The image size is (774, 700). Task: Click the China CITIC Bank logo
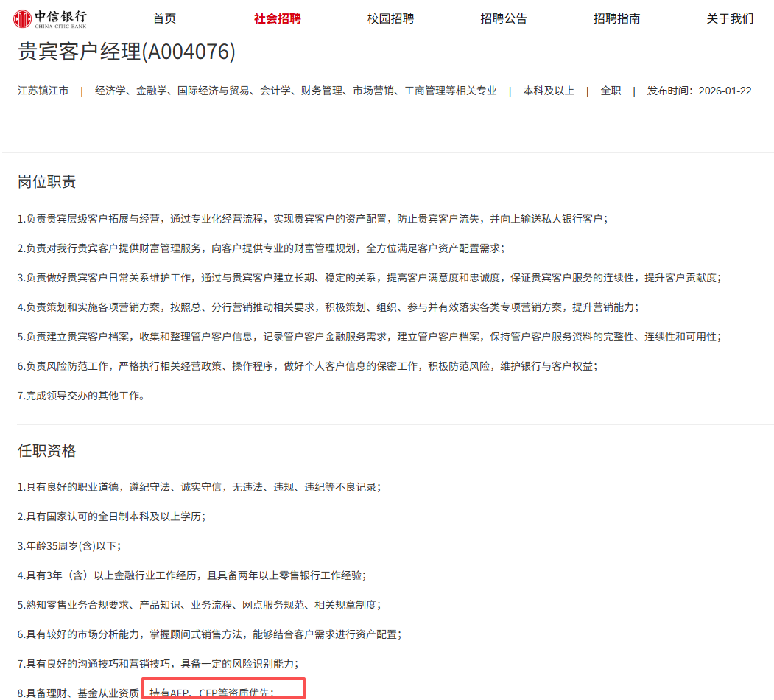click(50, 18)
